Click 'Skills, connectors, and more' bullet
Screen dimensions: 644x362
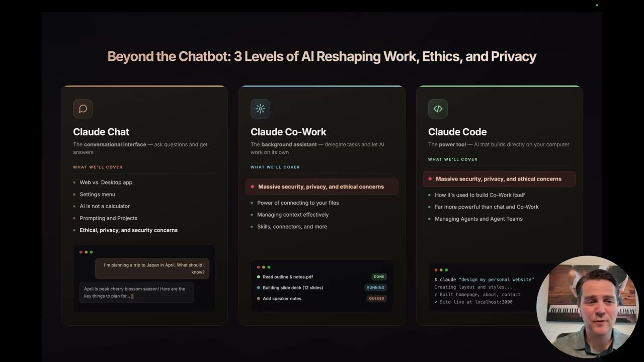click(292, 227)
